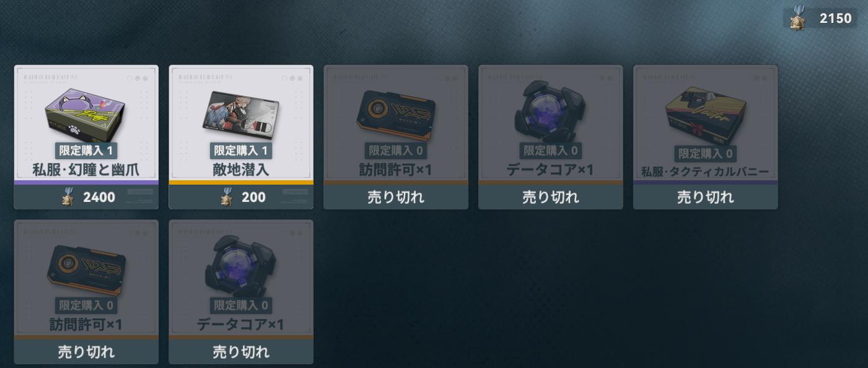
Task: Open the 敵地潜入 card thumbnail
Action: (241, 113)
